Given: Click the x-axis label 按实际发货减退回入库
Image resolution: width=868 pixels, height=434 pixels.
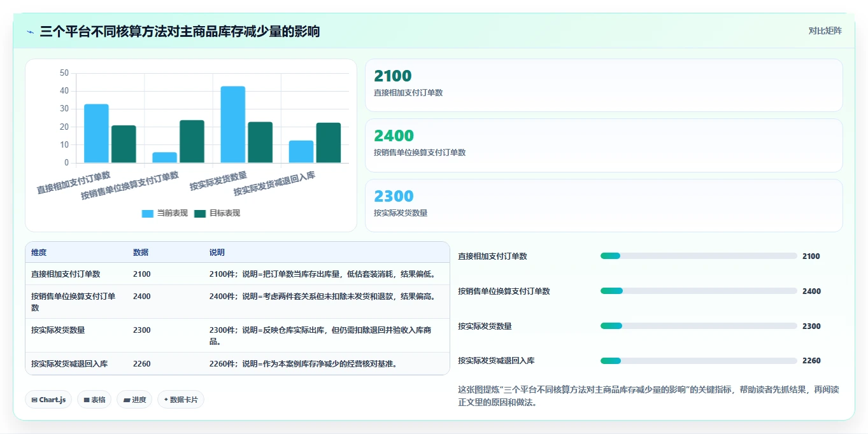Looking at the screenshot, I should pyautogui.click(x=274, y=184).
